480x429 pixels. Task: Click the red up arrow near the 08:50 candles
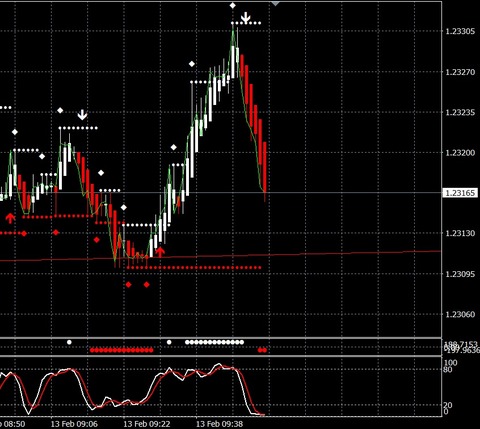(10, 218)
